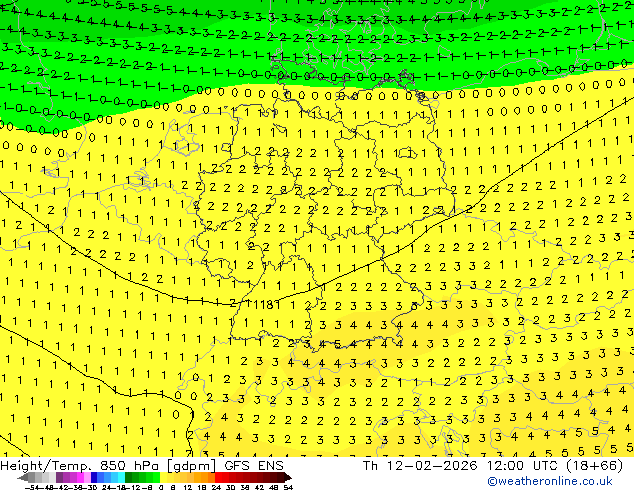Click the GFS ENS model label
Image resolution: width=634 pixels, height=490 pixels.
254,466
